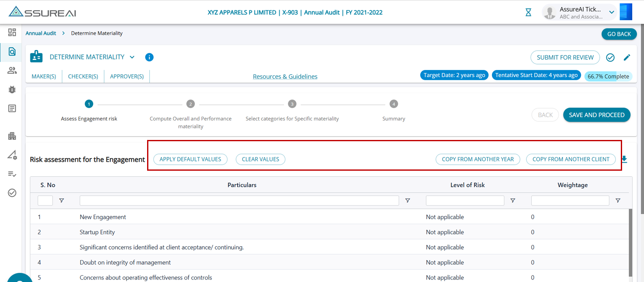The width and height of the screenshot is (644, 282).
Task: Click the hourglass timer icon in header
Action: pos(528,12)
